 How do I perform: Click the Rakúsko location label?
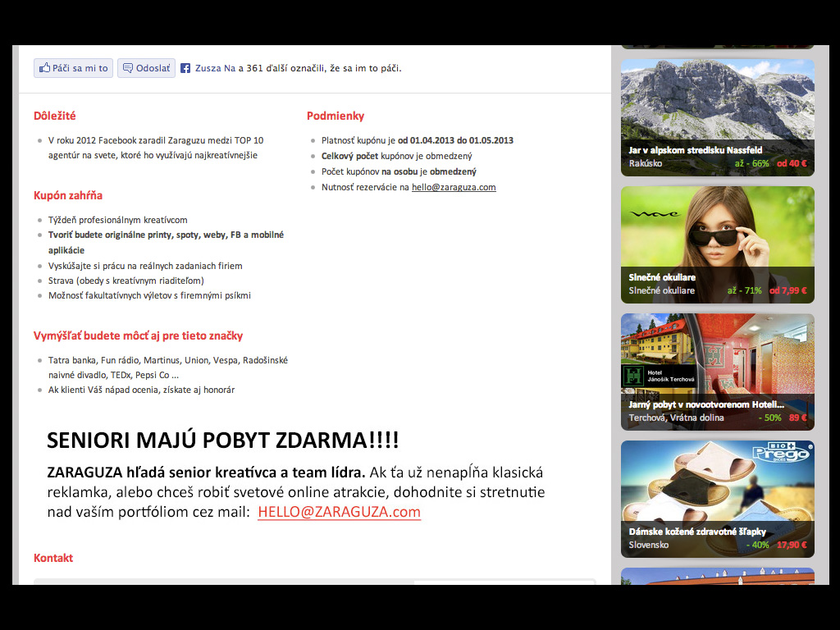[645, 163]
